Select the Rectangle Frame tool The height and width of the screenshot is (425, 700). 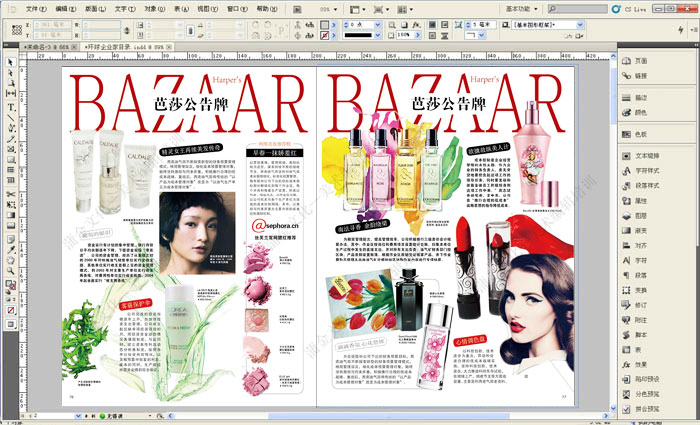click(x=11, y=149)
